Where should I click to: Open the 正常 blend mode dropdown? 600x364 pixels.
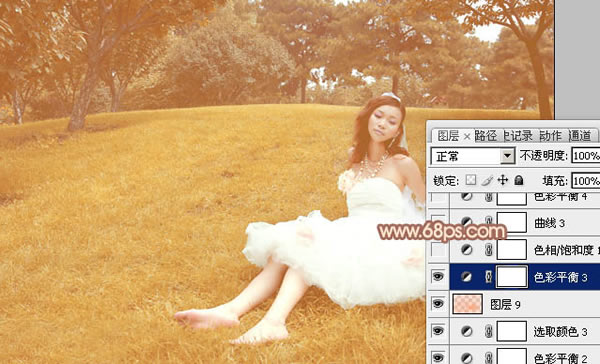tap(473, 156)
